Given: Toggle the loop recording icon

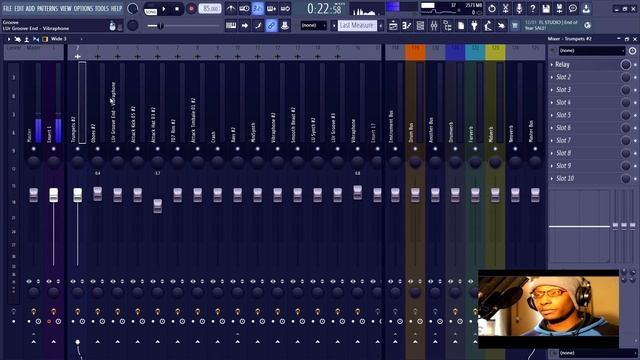Looking at the screenshot, I should pos(285,8).
